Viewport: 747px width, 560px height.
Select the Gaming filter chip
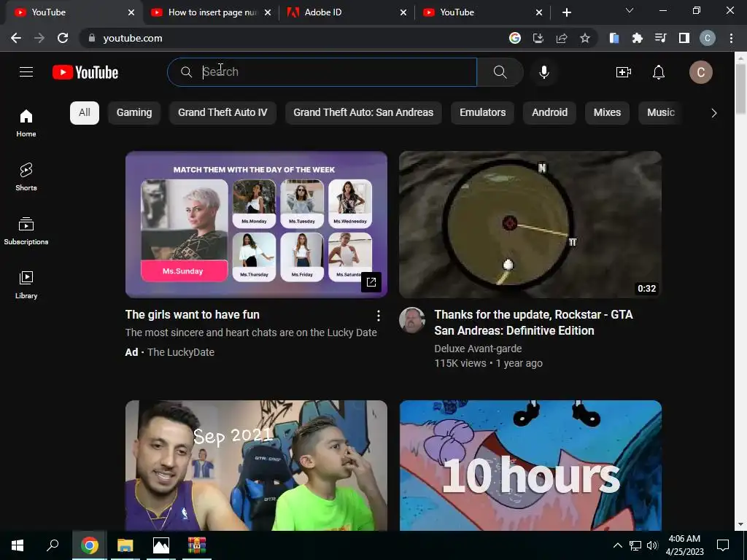(x=134, y=113)
